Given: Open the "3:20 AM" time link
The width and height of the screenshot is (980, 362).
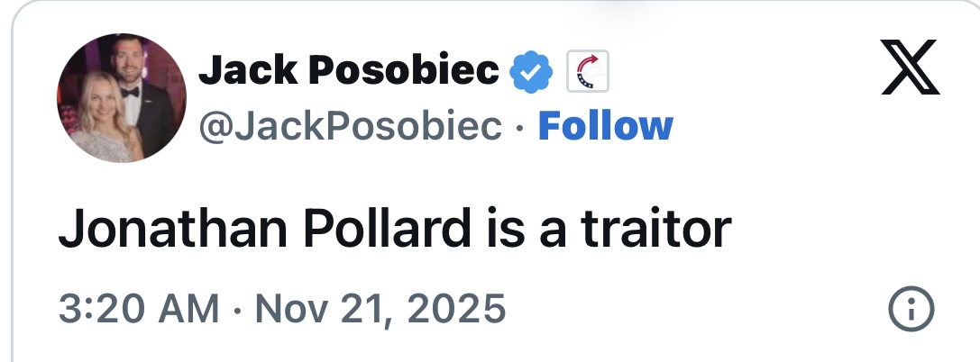Looking at the screenshot, I should 139,310.
